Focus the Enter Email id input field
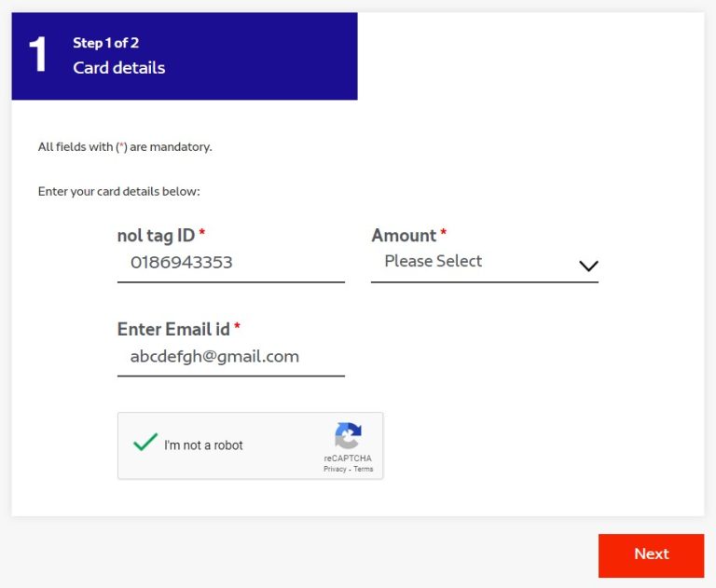 click(x=231, y=358)
